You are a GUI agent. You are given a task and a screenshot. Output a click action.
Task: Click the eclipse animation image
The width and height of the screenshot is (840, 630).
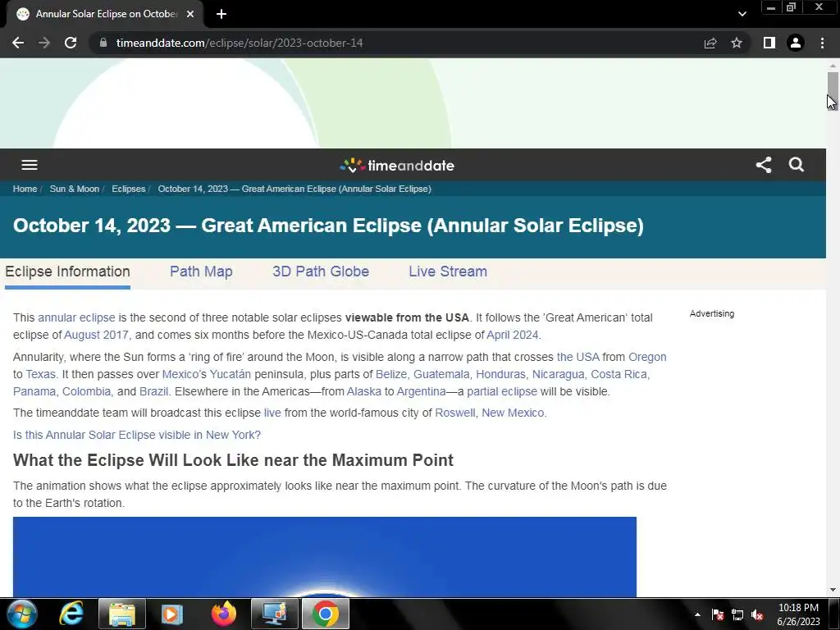pyautogui.click(x=325, y=557)
